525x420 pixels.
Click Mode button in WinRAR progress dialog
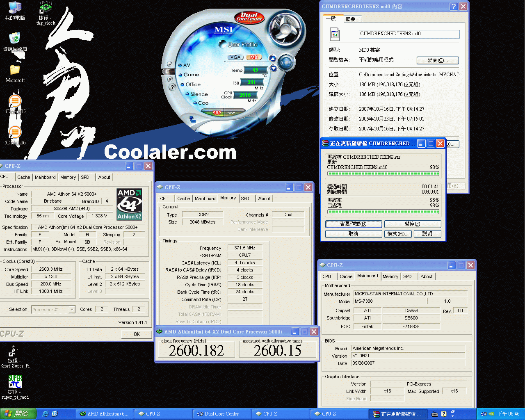pos(398,234)
